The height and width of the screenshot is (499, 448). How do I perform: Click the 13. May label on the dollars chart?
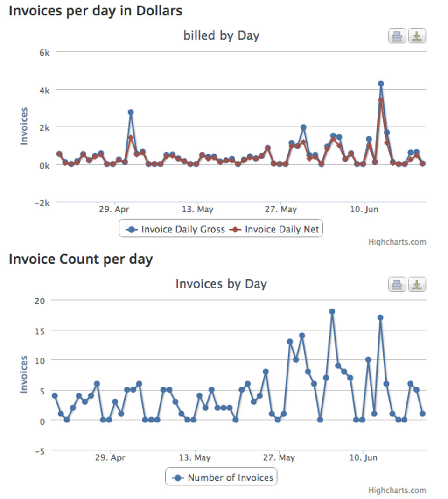[x=198, y=209]
